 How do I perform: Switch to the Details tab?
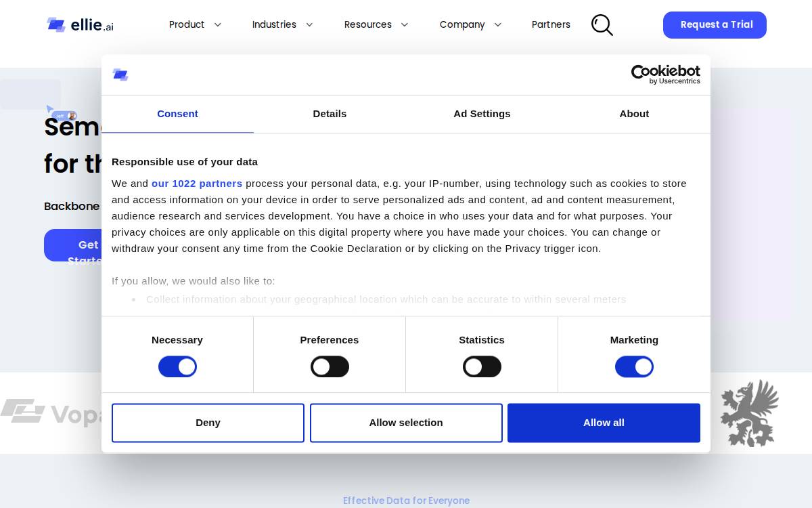coord(330,114)
